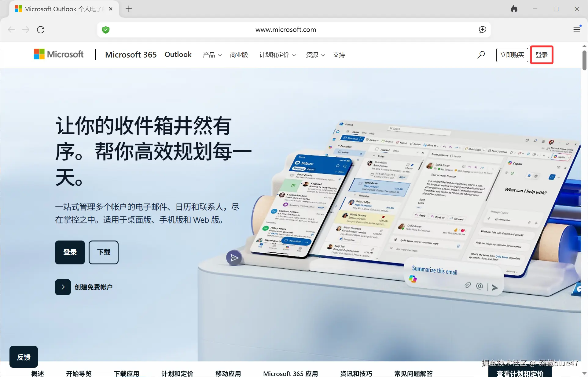
Task: Click the page vertical scrollbar
Action: (x=584, y=61)
